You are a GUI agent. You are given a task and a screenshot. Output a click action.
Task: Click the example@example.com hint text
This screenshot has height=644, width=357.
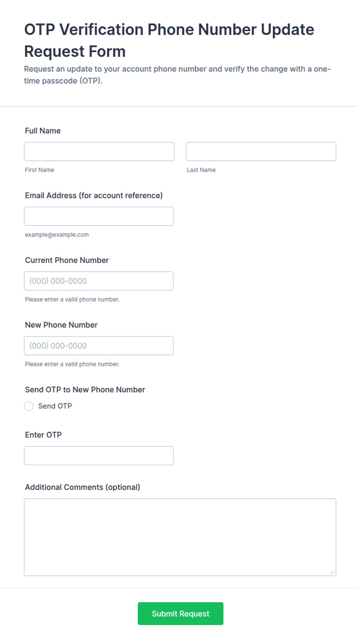tap(57, 235)
